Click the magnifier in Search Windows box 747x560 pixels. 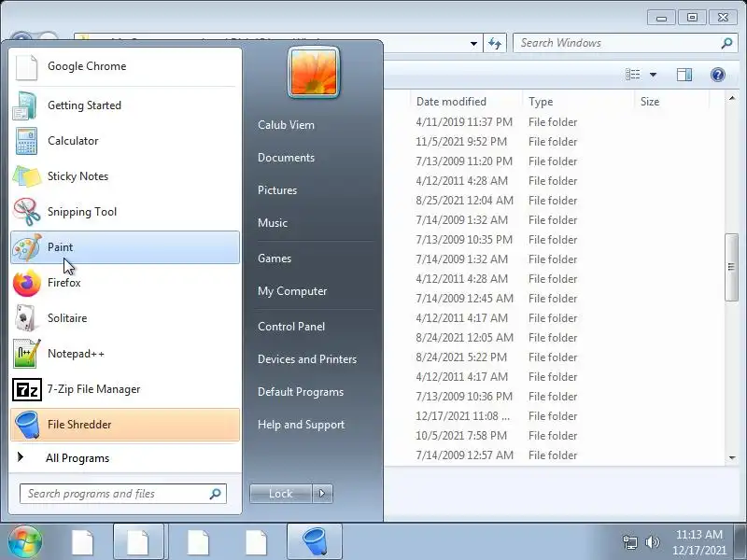[726, 43]
